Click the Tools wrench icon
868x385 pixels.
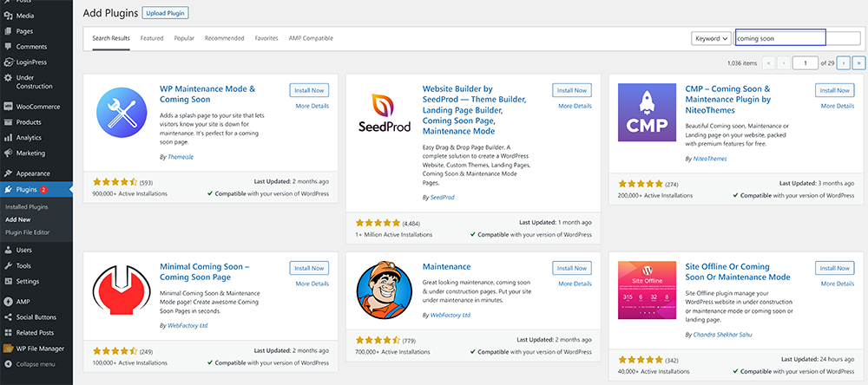8,265
